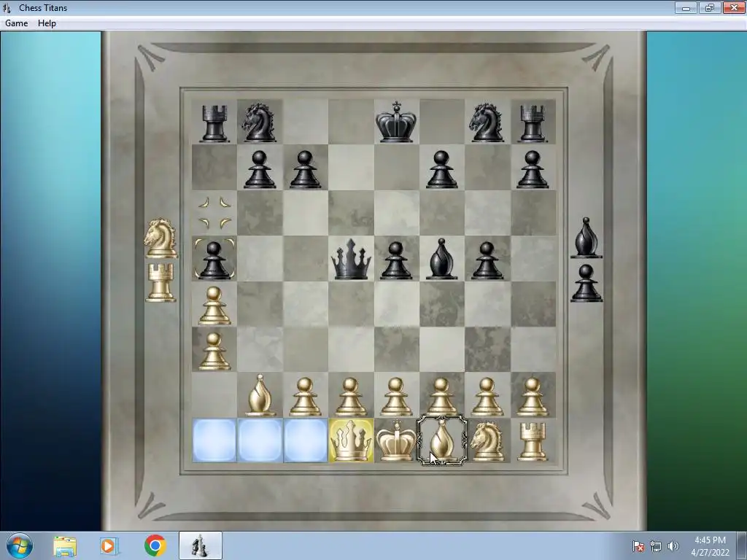Open the Windows Start menu
Image resolution: width=747 pixels, height=560 pixels.
[20, 545]
